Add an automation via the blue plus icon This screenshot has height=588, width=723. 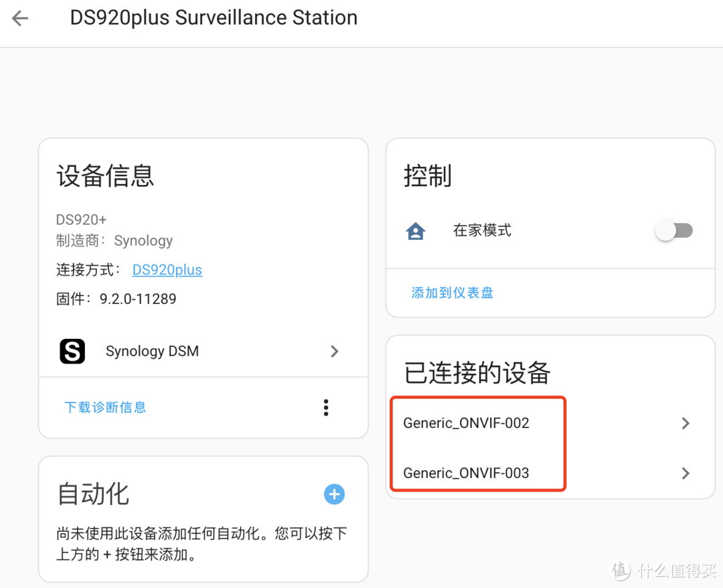(334, 494)
